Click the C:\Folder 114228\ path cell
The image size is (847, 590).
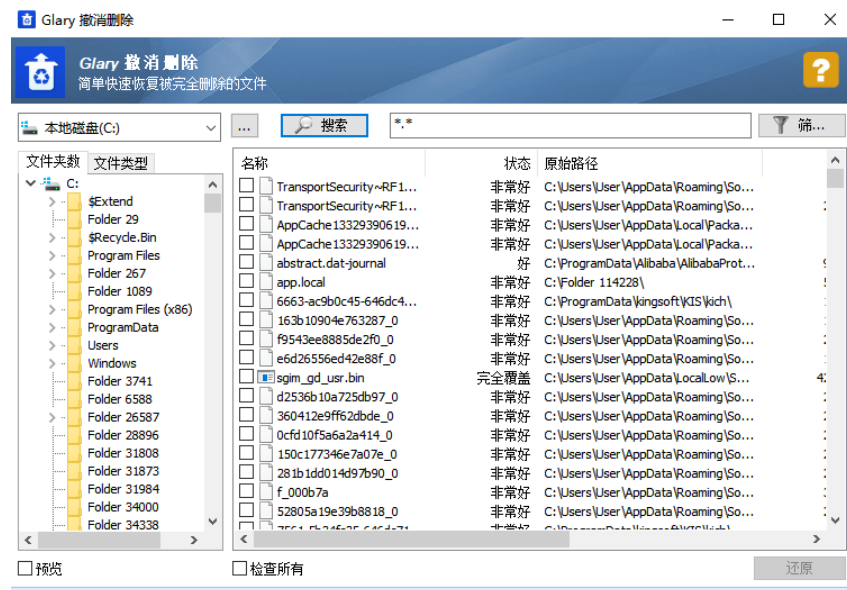594,283
